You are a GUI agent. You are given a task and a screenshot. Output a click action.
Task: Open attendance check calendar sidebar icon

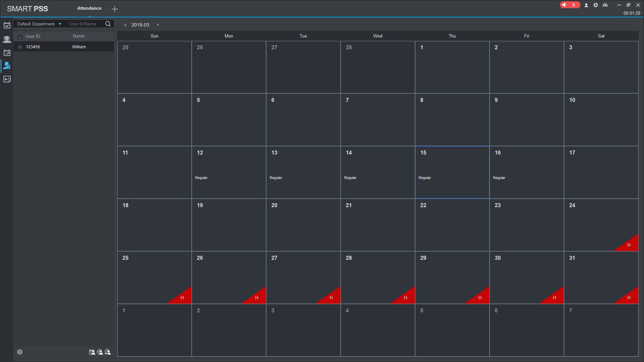(7, 25)
